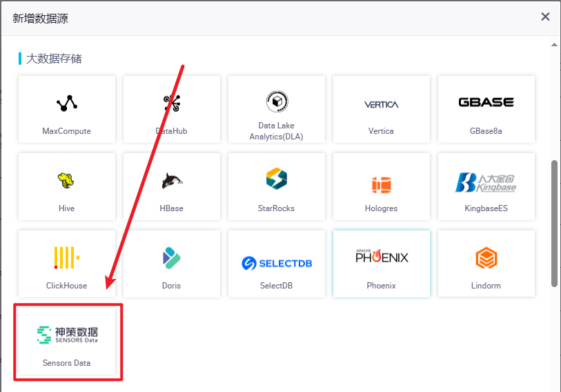The image size is (561, 392).
Task: Click the 新增数据源 dialog title
Action: [x=40, y=18]
